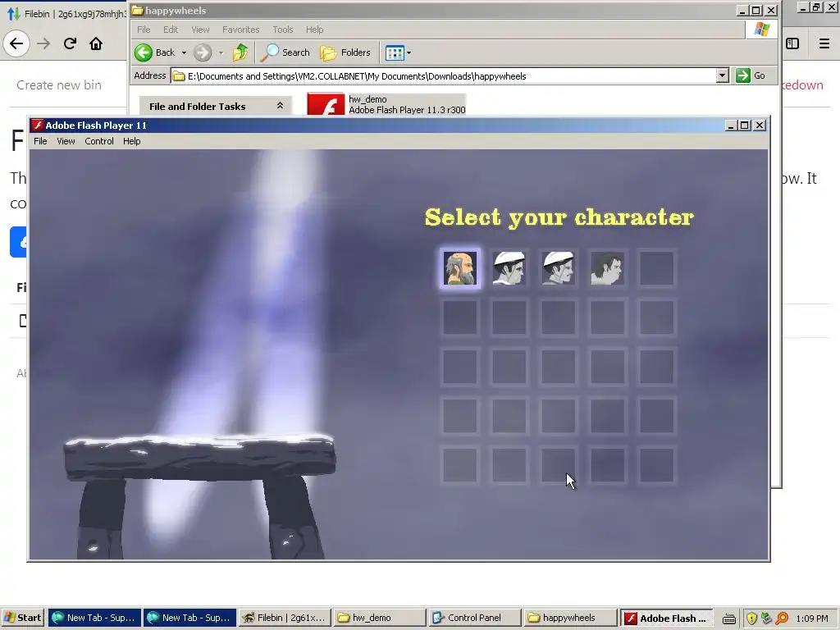Screen dimensions: 840x630
Task: Switch to hw_demo folder taskbar item
Action: click(x=380, y=618)
